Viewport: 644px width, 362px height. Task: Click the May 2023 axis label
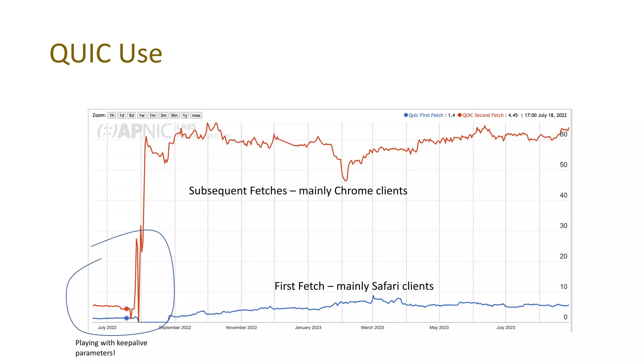click(x=439, y=327)
